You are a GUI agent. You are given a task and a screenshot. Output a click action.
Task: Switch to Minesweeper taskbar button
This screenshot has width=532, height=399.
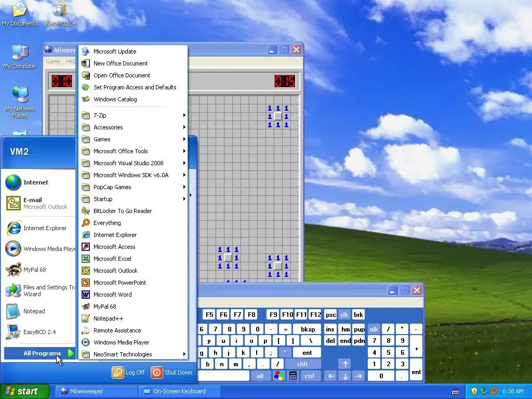(96, 391)
